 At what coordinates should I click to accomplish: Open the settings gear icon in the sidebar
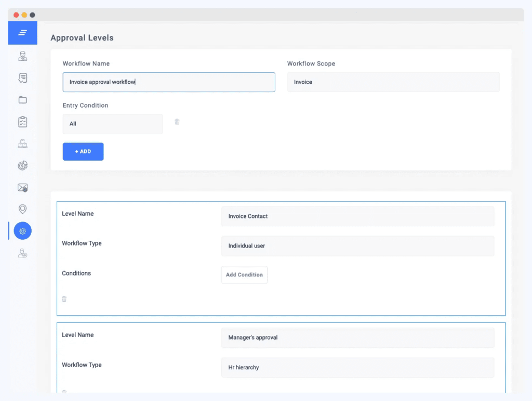[x=23, y=231]
